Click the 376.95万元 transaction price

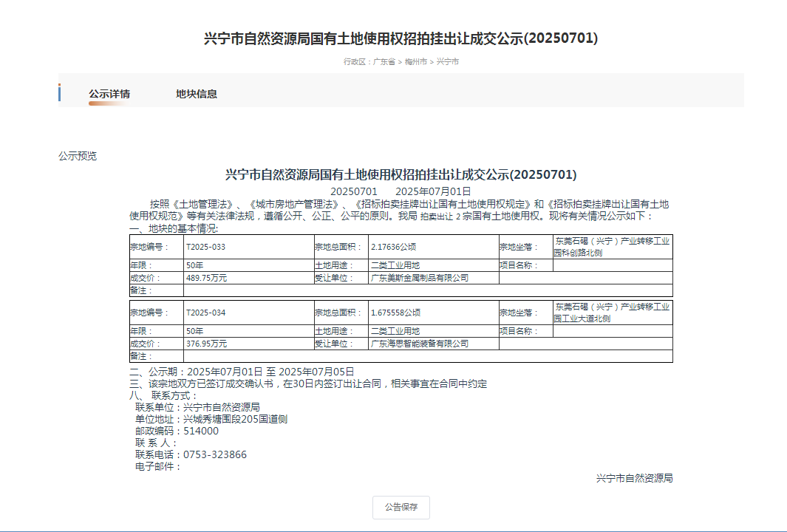point(207,344)
